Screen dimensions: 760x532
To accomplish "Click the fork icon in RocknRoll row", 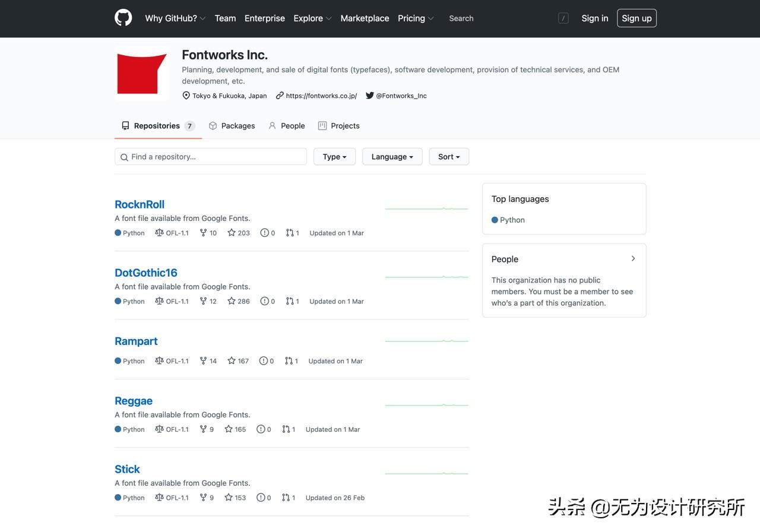I will click(x=203, y=233).
